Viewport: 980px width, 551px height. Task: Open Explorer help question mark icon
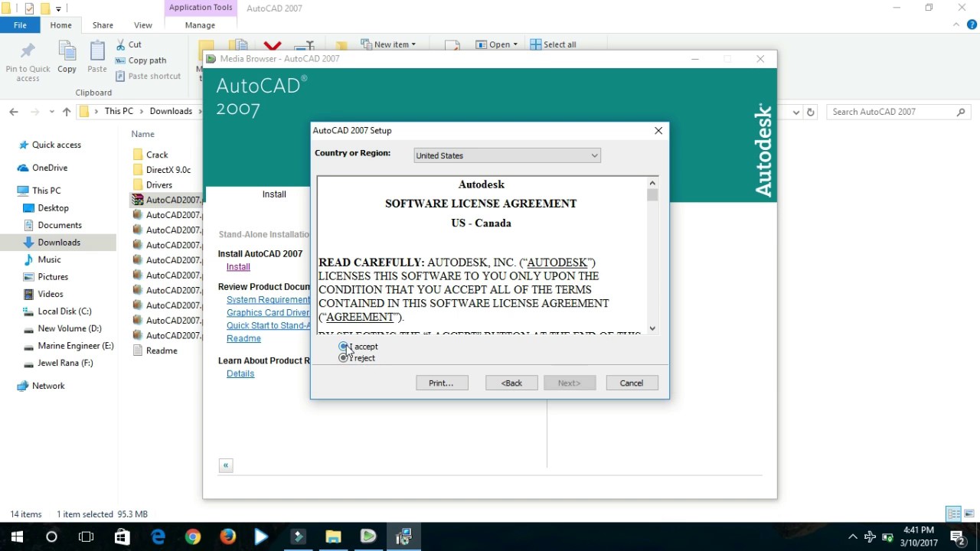point(972,25)
